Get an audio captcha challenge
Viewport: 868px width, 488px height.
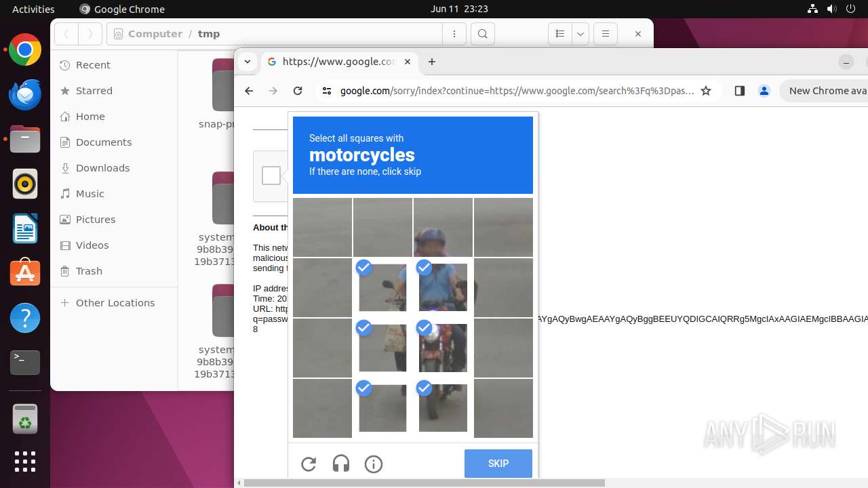click(x=341, y=464)
